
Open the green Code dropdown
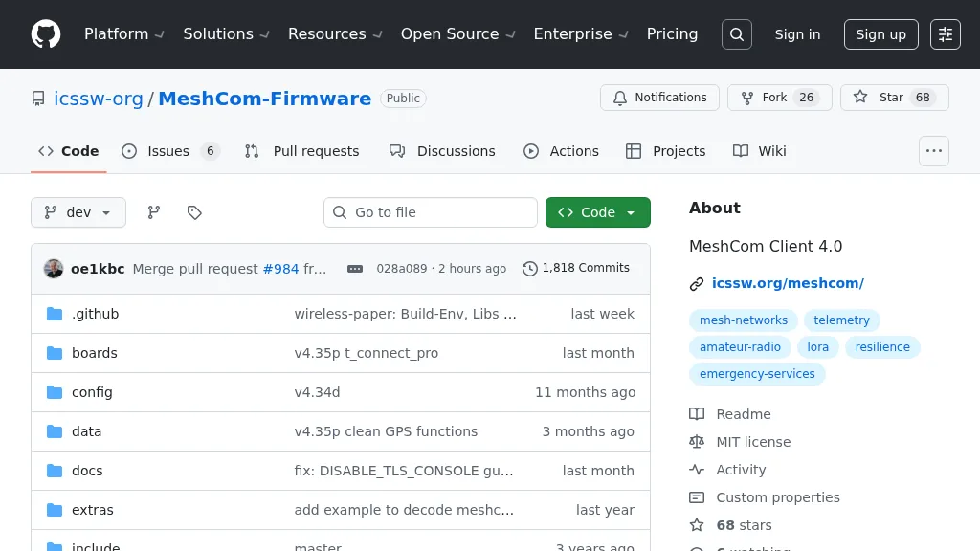[597, 212]
